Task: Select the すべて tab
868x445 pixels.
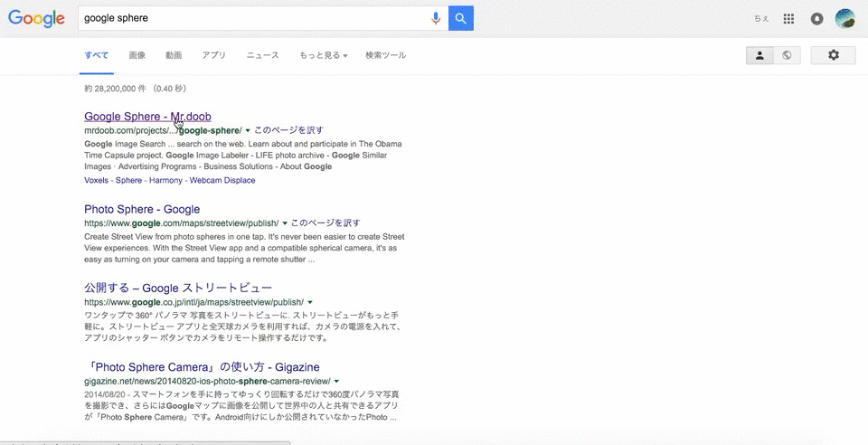Action: point(97,55)
